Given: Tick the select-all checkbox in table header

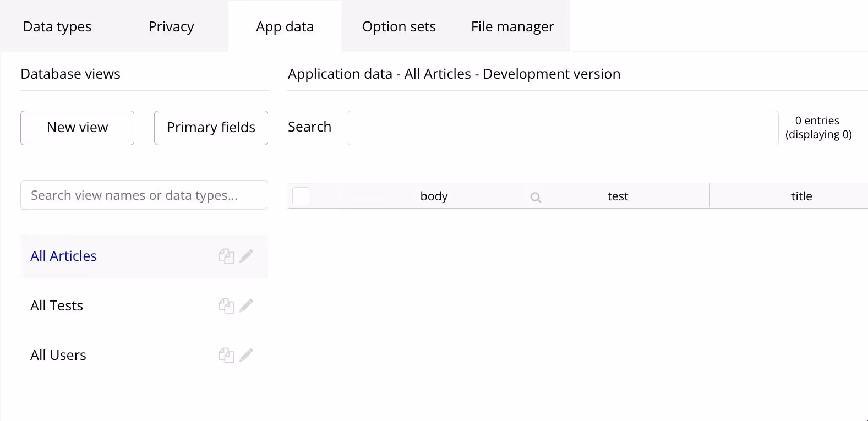Looking at the screenshot, I should tap(301, 196).
